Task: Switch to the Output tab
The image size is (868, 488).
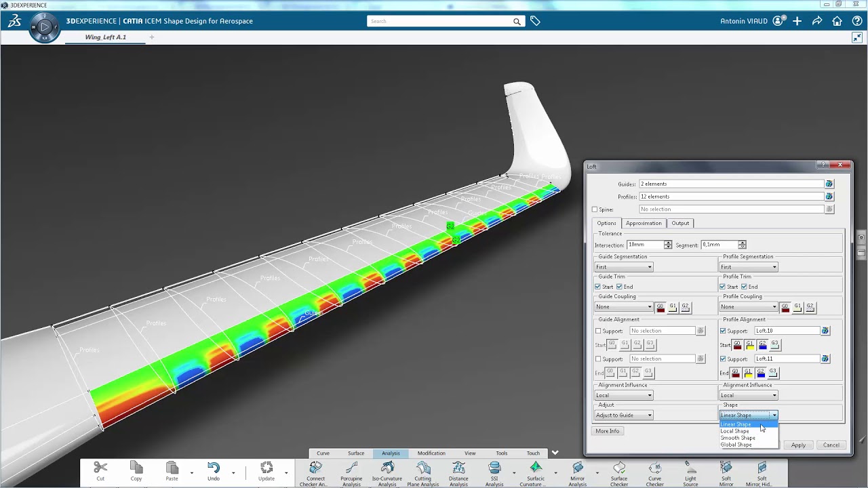Action: coord(680,223)
